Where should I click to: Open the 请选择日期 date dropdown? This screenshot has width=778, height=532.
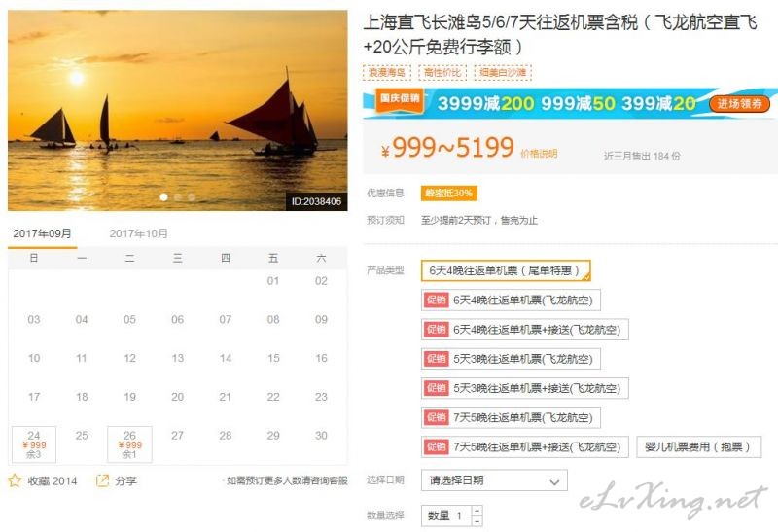click(494, 480)
